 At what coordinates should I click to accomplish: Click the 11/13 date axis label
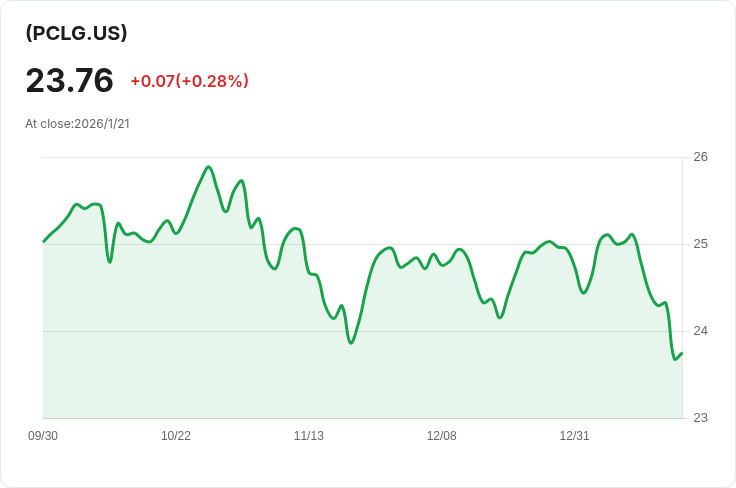coord(308,436)
